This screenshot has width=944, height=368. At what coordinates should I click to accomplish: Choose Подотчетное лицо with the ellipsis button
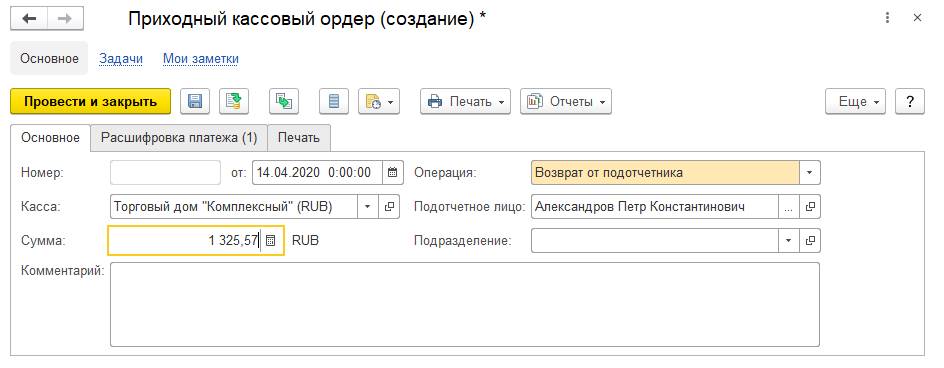[x=789, y=207]
